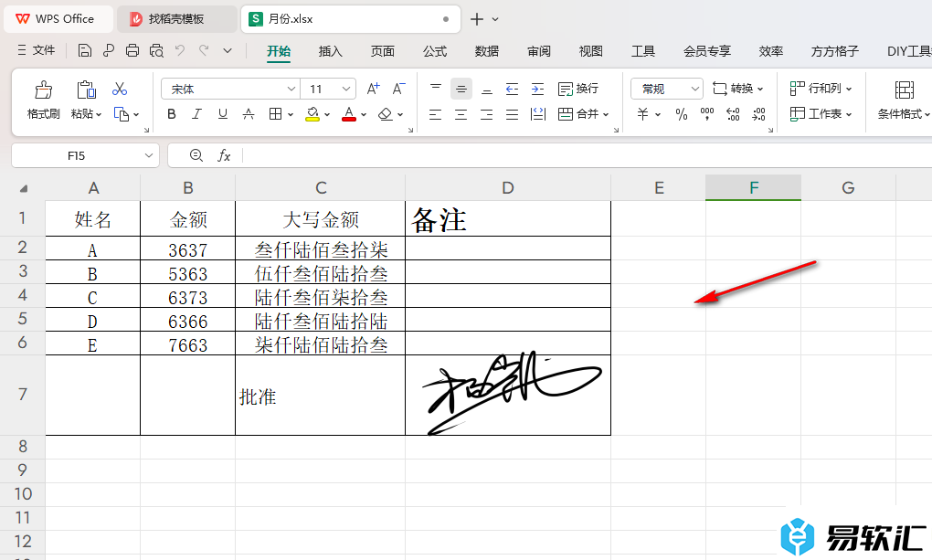This screenshot has width=932, height=560.
Task: Decrease decimal places
Action: (759, 114)
